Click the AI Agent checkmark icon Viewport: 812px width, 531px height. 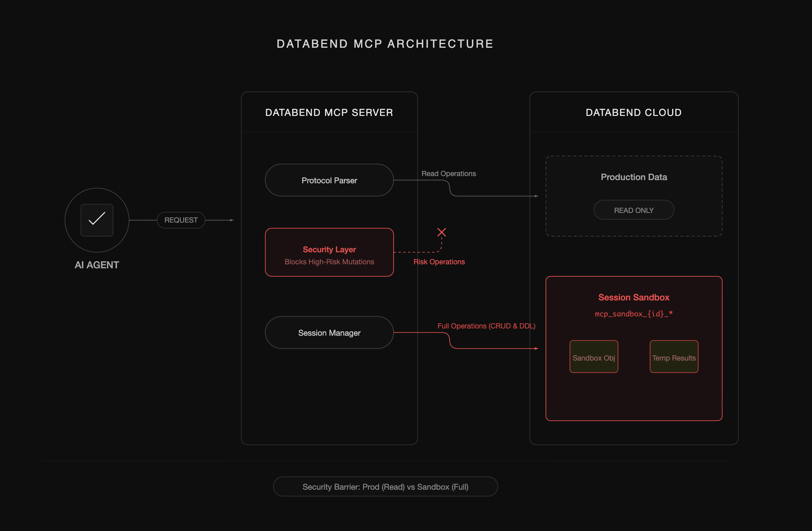click(97, 220)
